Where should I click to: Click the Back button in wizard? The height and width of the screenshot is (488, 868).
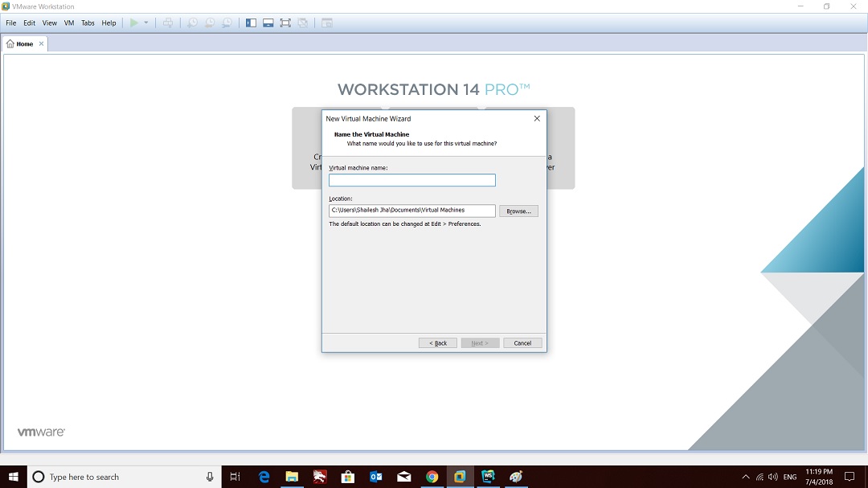438,342
